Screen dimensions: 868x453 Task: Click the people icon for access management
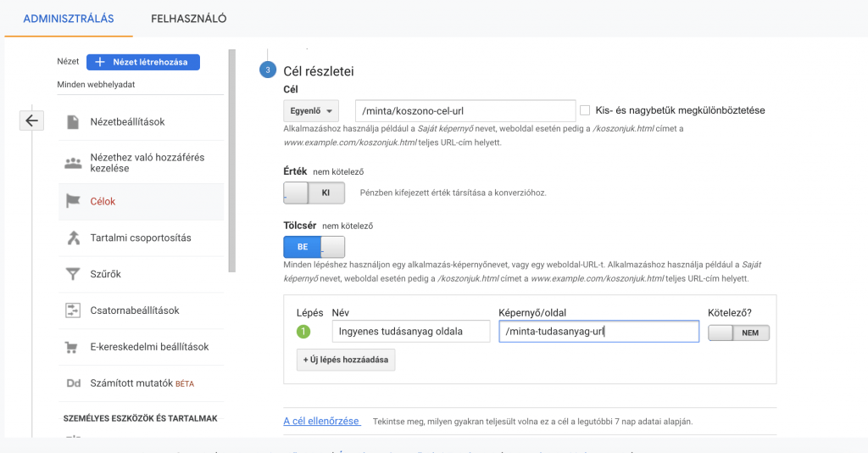(73, 163)
